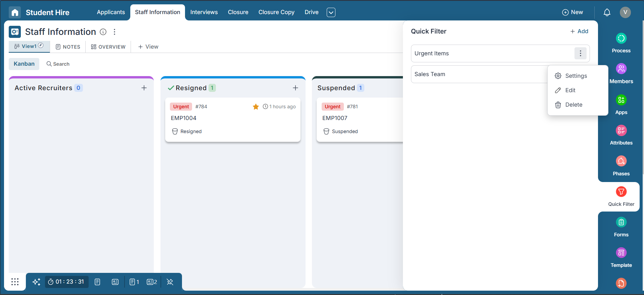Open the Staff Information three-dot menu
This screenshot has height=295, width=644.
point(114,32)
